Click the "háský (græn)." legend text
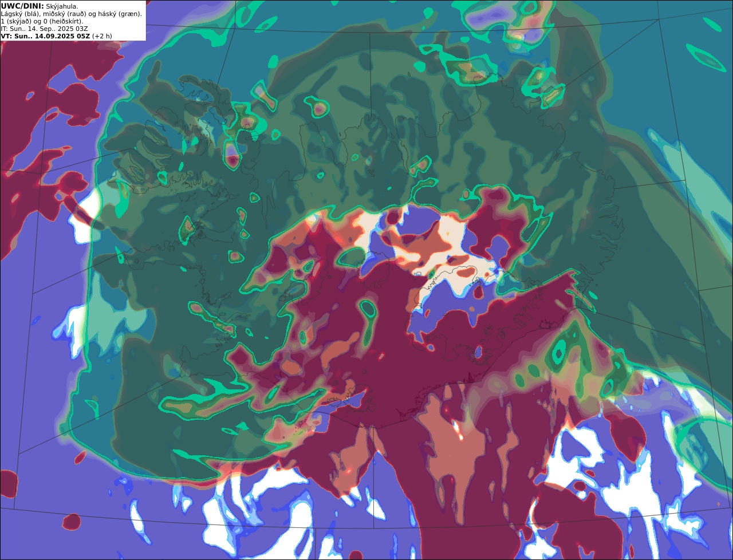 tap(120, 14)
